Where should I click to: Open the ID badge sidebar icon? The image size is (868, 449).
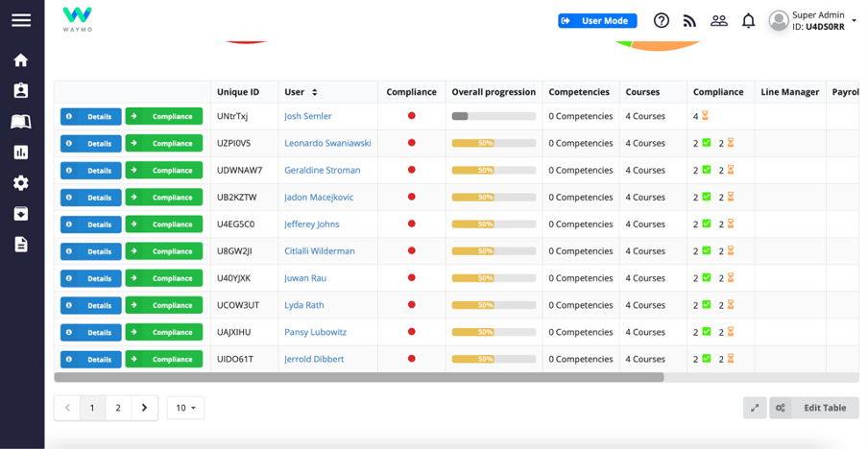tap(21, 91)
